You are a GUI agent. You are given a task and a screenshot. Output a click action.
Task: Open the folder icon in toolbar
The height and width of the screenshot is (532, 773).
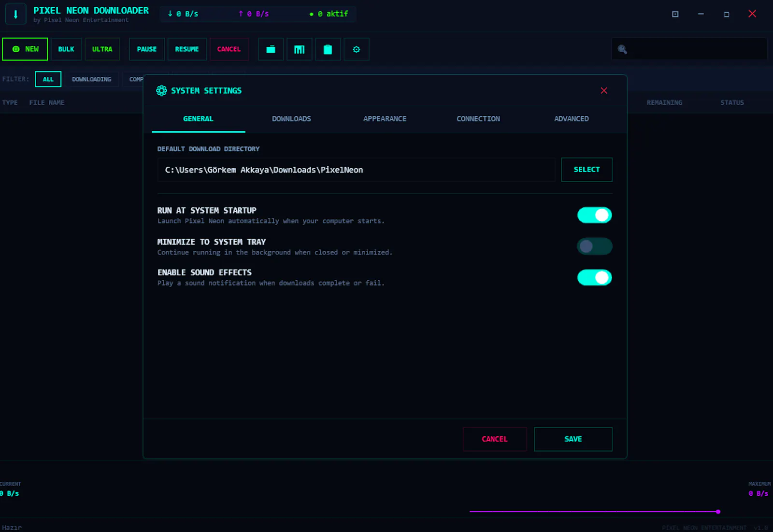click(x=271, y=49)
